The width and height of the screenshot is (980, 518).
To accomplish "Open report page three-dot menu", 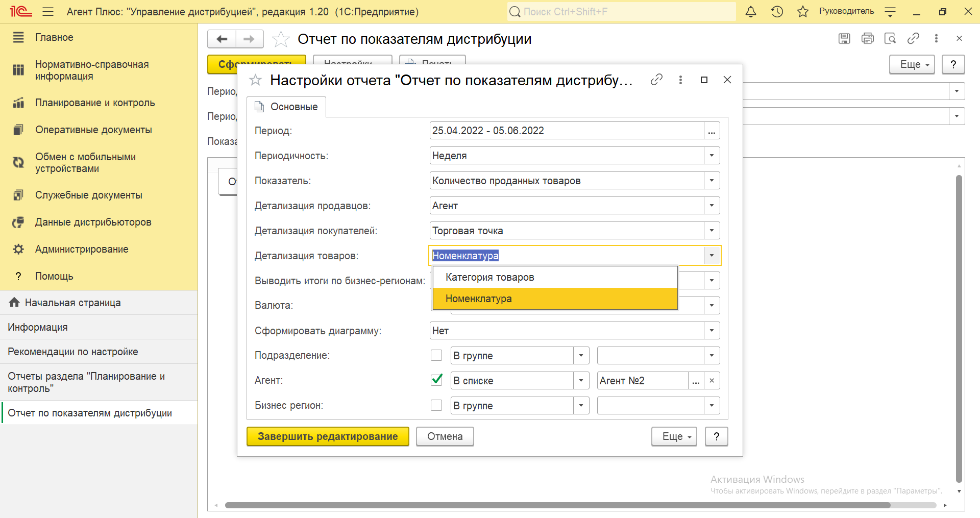I will point(936,38).
